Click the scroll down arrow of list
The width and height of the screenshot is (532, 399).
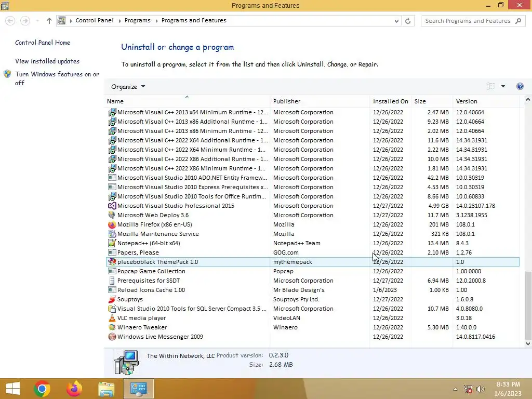click(528, 344)
